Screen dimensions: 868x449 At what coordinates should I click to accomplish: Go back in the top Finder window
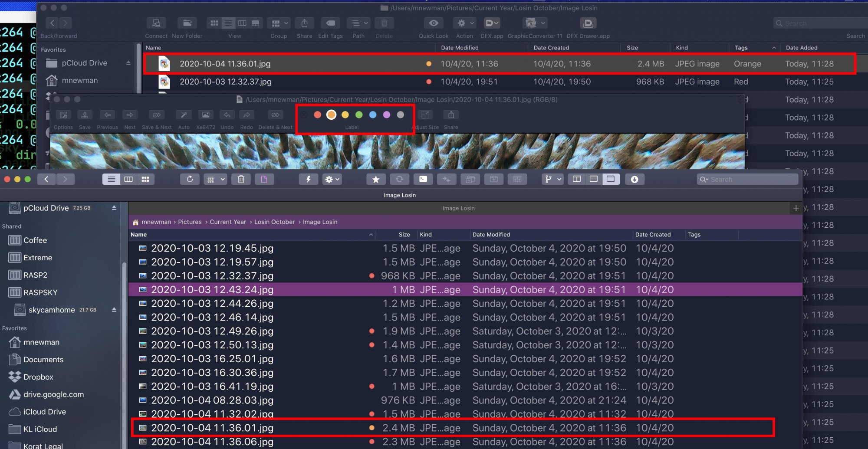[x=53, y=23]
